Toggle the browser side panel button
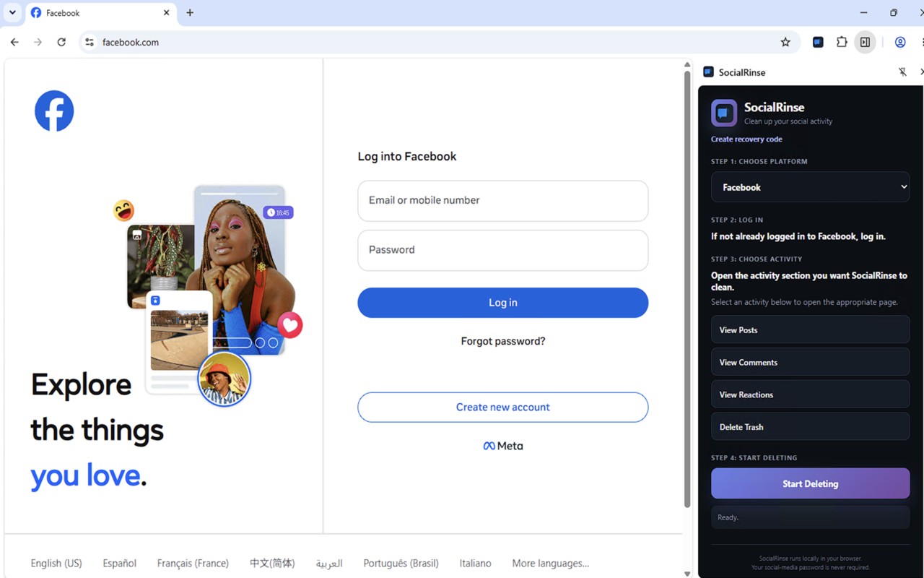This screenshot has height=578, width=924. (x=865, y=42)
